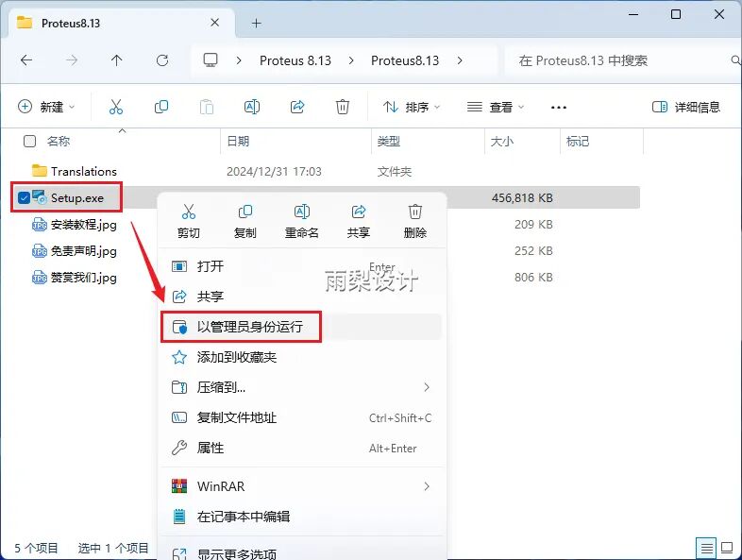The height and width of the screenshot is (560, 742).
Task: Open a new tab with plus button
Action: [256, 23]
